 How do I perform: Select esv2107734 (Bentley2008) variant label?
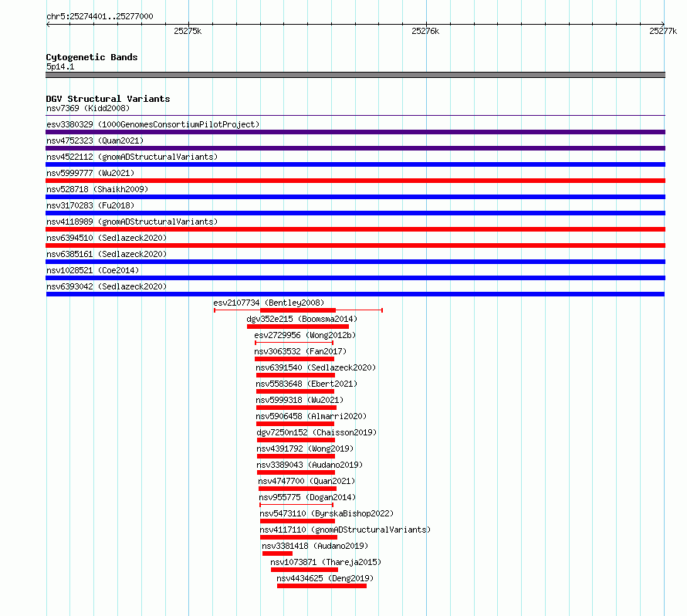(x=269, y=303)
